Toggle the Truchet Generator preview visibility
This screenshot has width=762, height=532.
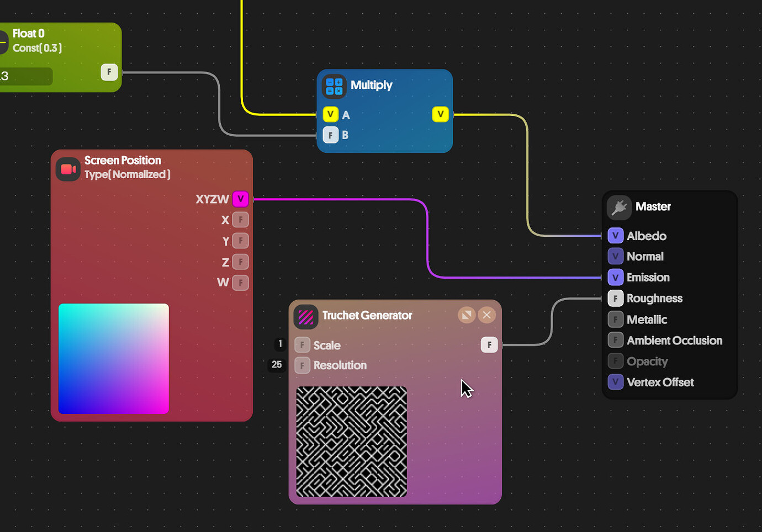coord(467,315)
